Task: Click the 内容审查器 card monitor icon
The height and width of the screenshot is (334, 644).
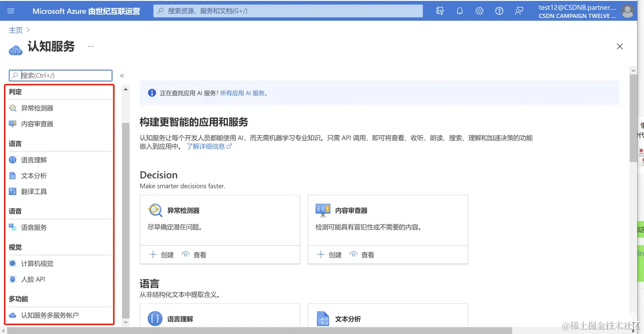Action: tap(323, 210)
